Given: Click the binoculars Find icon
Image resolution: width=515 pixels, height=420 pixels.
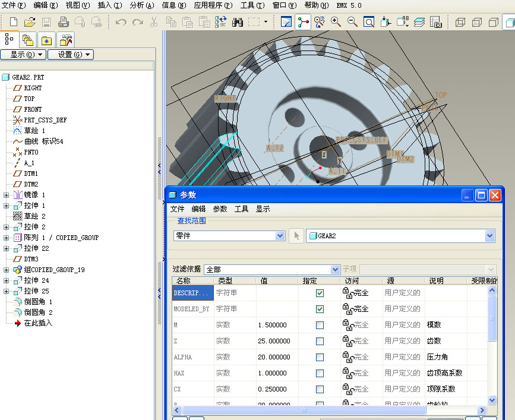Looking at the screenshot, I should [x=238, y=23].
